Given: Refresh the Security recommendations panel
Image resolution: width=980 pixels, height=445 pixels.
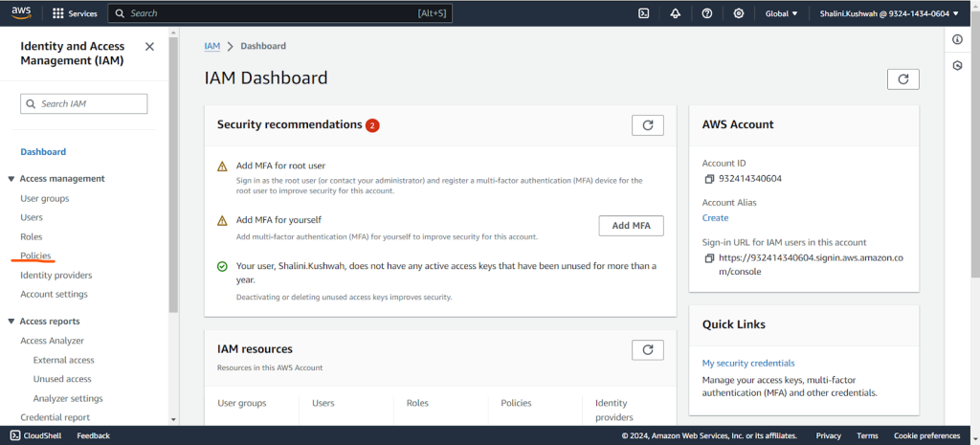Looking at the screenshot, I should 648,125.
